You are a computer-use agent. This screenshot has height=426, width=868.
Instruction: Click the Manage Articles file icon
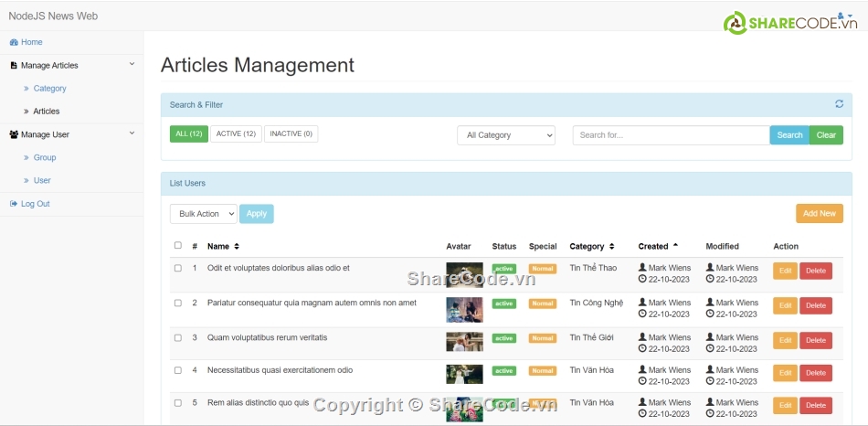coord(14,66)
